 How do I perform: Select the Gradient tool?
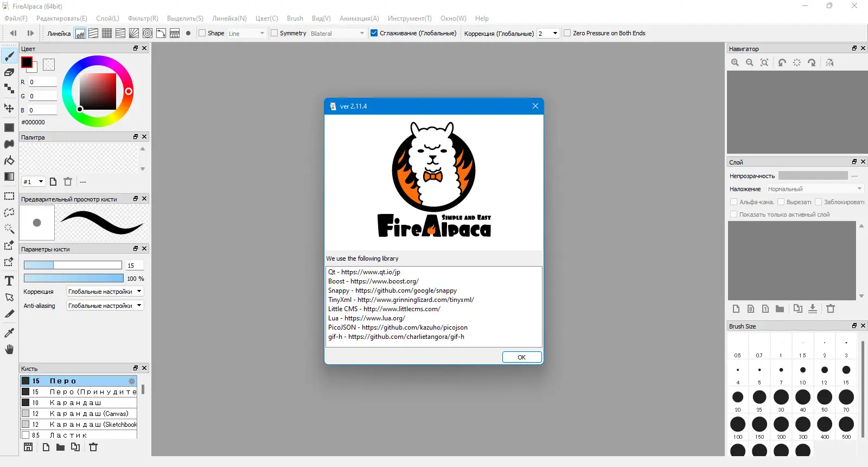pyautogui.click(x=9, y=176)
